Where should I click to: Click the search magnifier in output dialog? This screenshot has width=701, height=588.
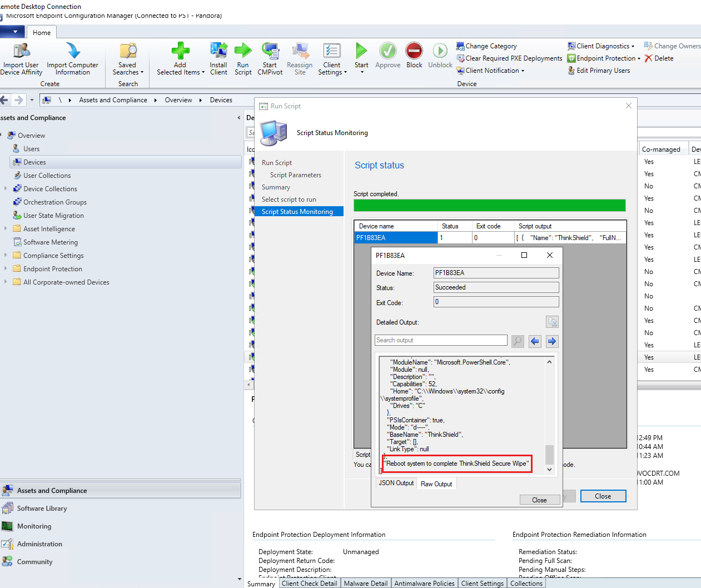518,341
